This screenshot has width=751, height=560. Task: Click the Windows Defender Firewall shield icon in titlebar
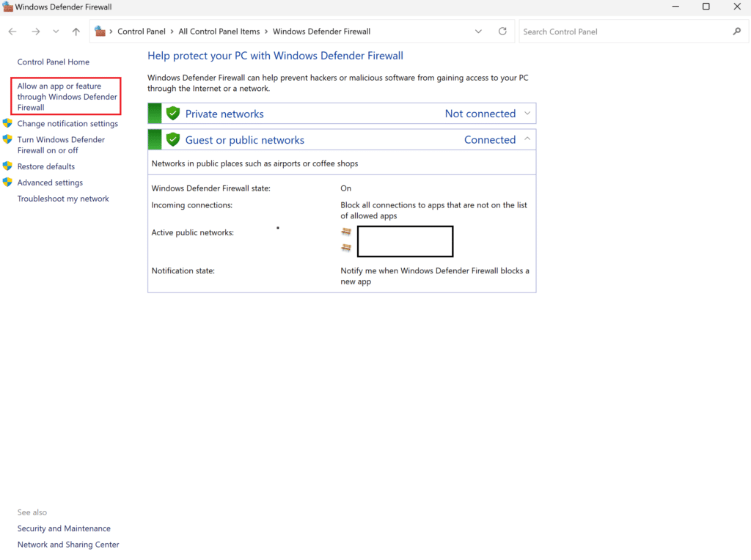[7, 7]
